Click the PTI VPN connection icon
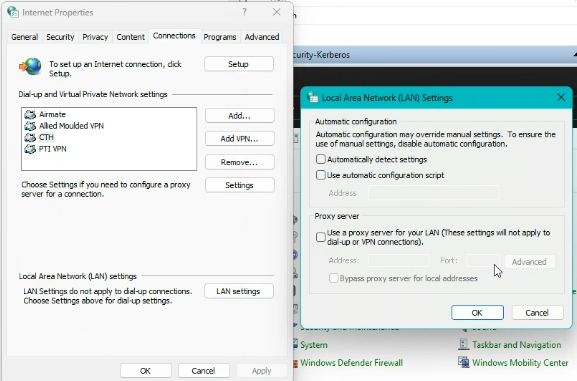Image resolution: width=577 pixels, height=381 pixels. coord(30,149)
